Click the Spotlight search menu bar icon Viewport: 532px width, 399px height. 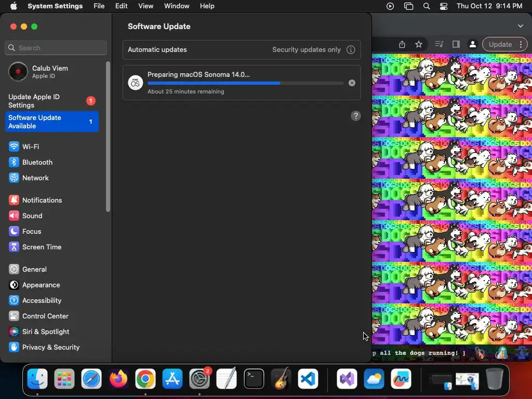point(427,6)
